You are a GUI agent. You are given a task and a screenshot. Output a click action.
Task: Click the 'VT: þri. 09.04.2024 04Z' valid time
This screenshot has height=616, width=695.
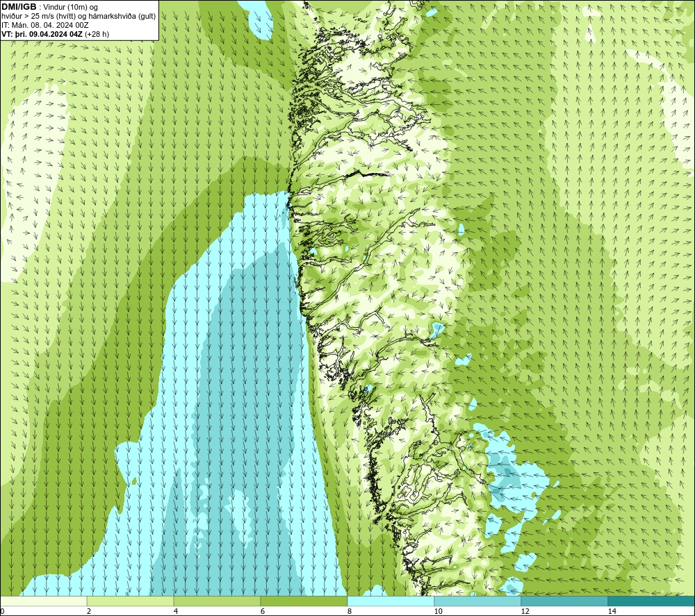(42, 34)
